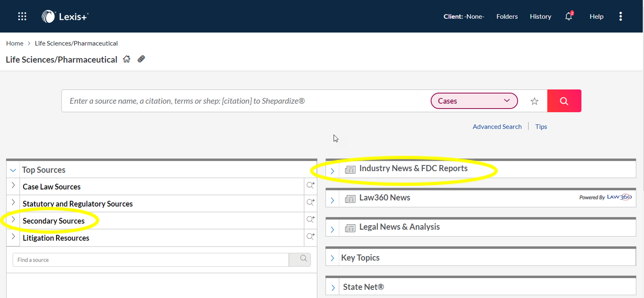Click the Powered By Law360 logo
Screen dimensions: 644x298
click(x=605, y=197)
